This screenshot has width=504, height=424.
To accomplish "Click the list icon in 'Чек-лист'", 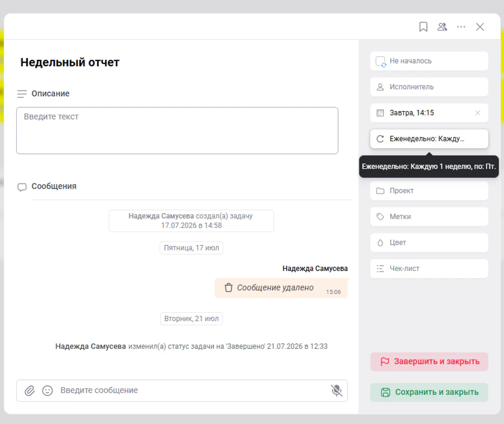I will tap(380, 269).
